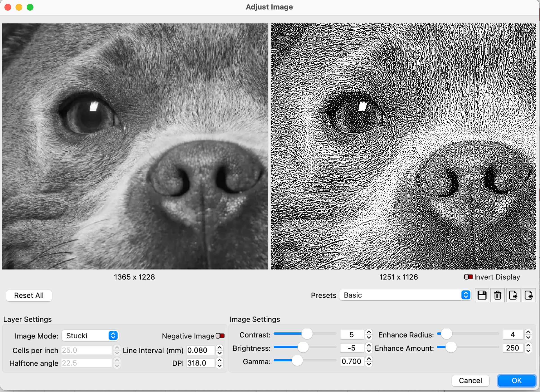Click the Brightness slider handle
The image size is (540, 392).
[303, 347]
